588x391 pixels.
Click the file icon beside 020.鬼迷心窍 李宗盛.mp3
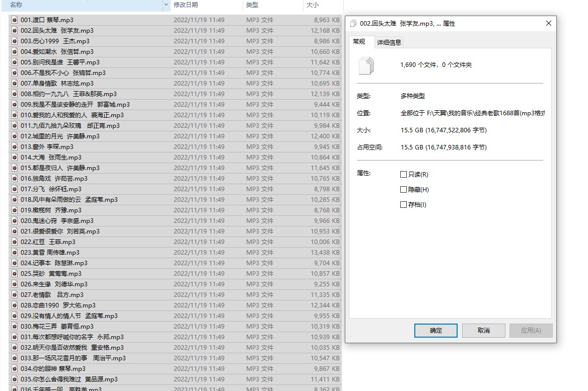15,221
